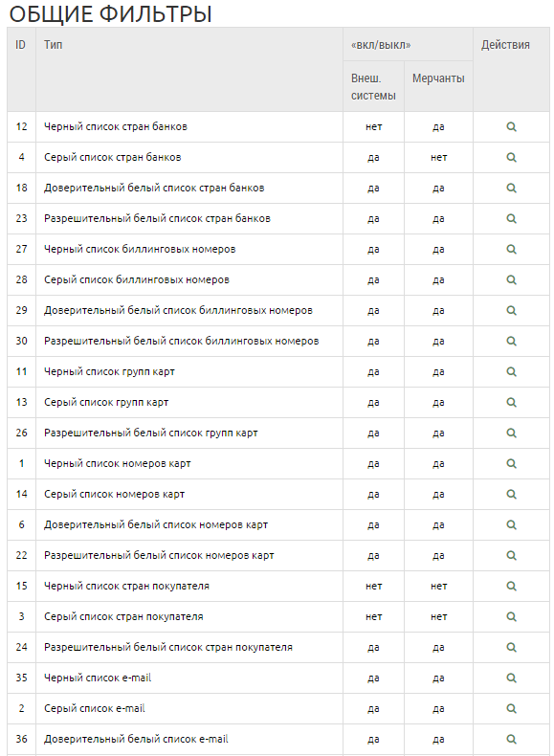Open the magnifier for filter ID 22
554x756 pixels.
[x=511, y=555]
